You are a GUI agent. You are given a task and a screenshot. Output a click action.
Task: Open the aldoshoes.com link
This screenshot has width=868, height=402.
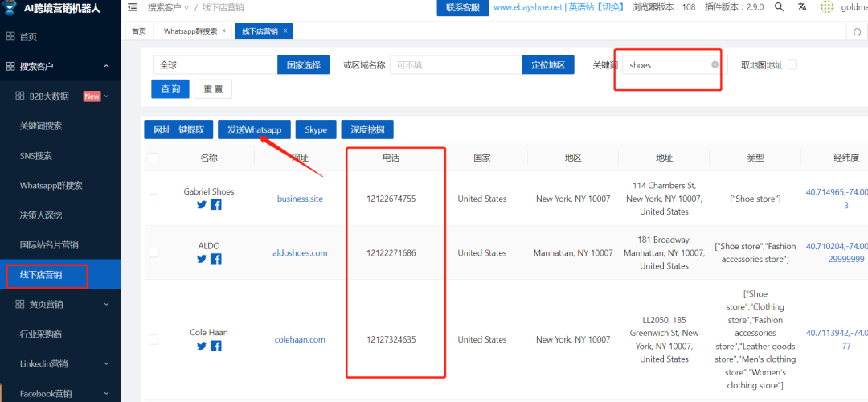click(300, 253)
